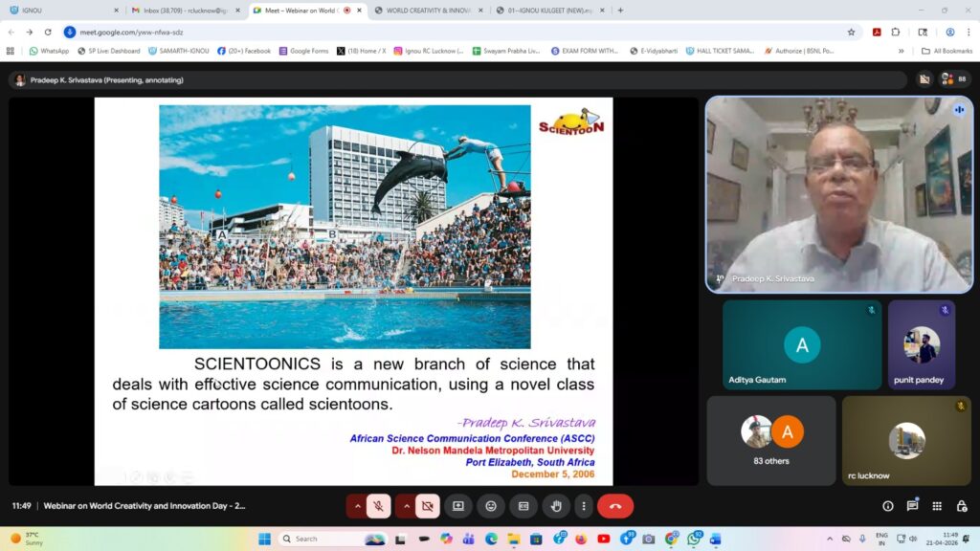Click the '83 others' participant tile
The image size is (980, 551).
coord(770,441)
